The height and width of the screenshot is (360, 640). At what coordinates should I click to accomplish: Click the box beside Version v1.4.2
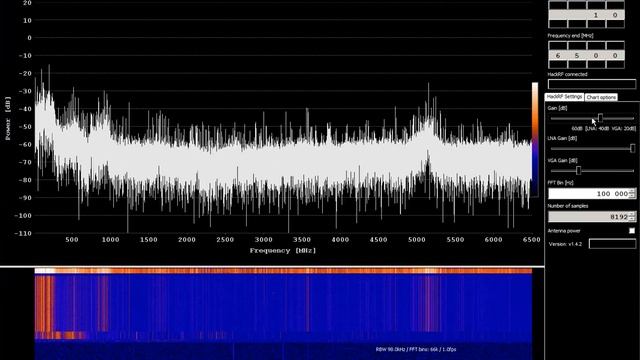click(612, 244)
